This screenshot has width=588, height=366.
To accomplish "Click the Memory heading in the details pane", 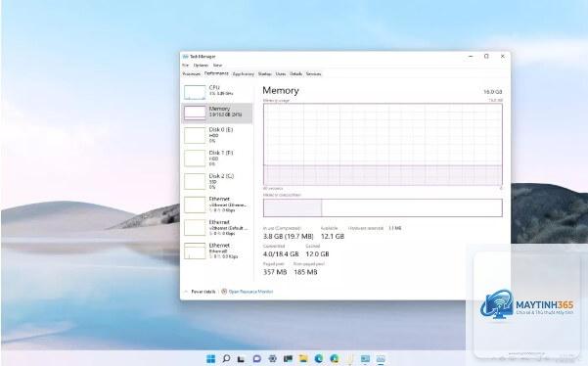I will pyautogui.click(x=281, y=90).
